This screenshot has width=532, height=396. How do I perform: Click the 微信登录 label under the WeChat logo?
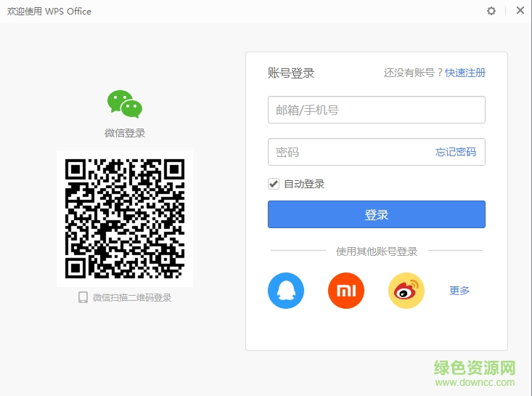125,133
